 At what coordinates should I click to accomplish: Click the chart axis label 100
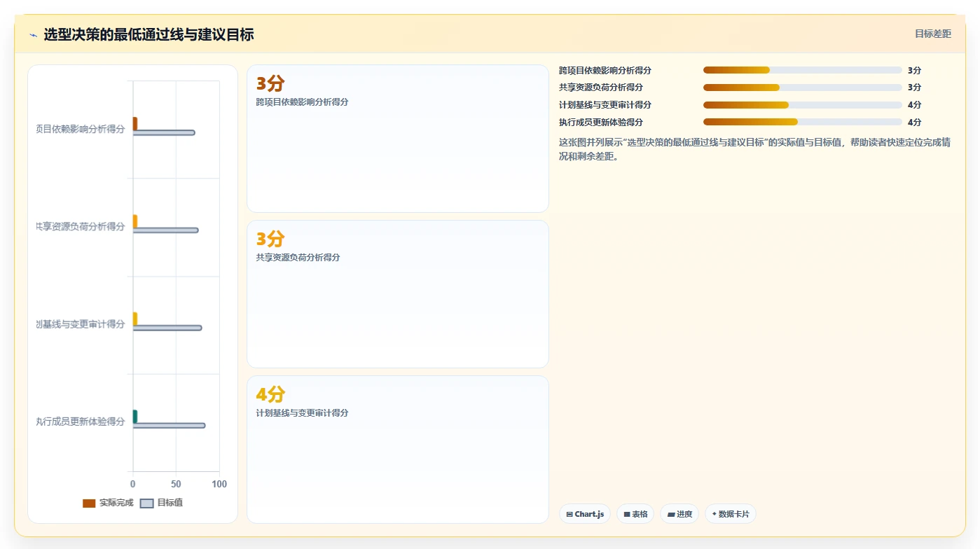[219, 484]
